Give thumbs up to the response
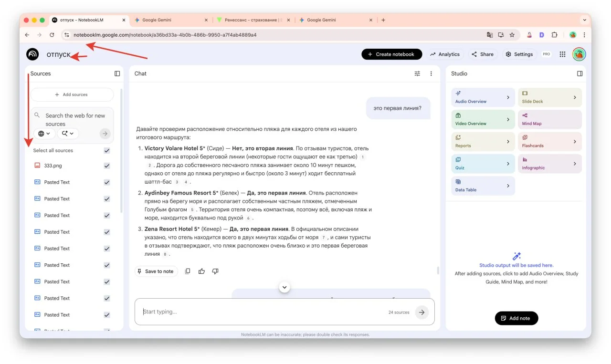Image resolution: width=611 pixels, height=364 pixels. (201, 271)
